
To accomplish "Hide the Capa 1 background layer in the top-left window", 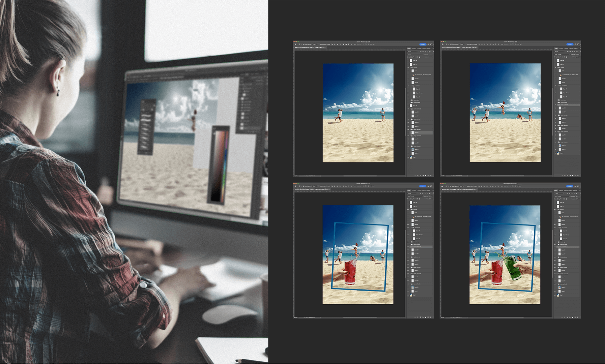I will (408, 157).
